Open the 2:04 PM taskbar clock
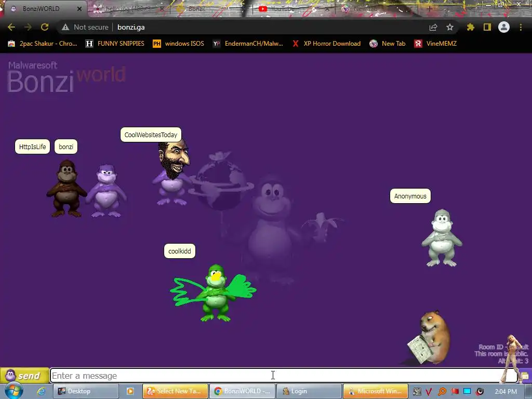The image size is (532, 399). coord(506,392)
